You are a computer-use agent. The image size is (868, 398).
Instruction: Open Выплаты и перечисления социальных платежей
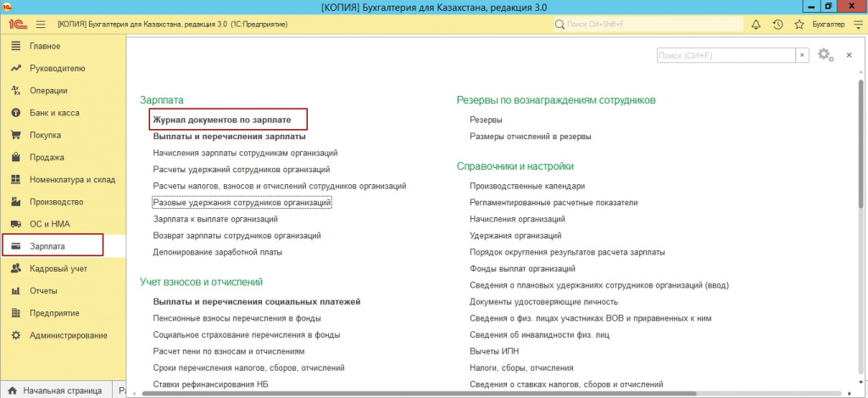coord(257,302)
